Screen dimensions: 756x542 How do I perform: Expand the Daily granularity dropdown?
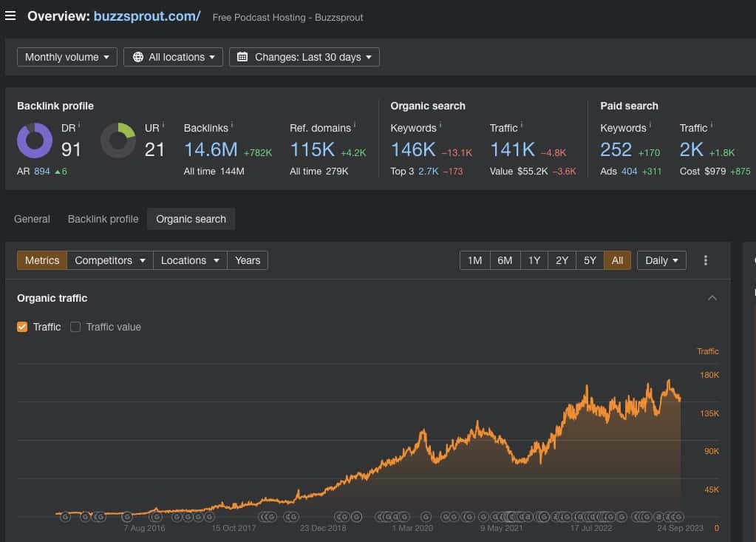click(x=661, y=260)
